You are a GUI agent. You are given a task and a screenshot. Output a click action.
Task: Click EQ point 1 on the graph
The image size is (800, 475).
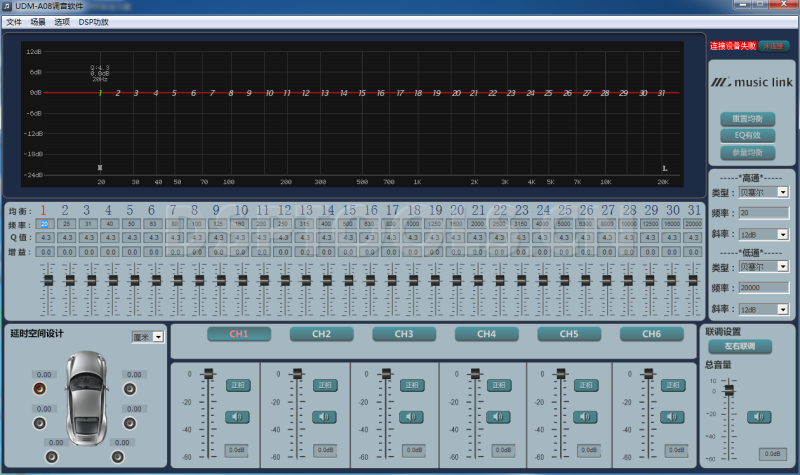[x=101, y=93]
